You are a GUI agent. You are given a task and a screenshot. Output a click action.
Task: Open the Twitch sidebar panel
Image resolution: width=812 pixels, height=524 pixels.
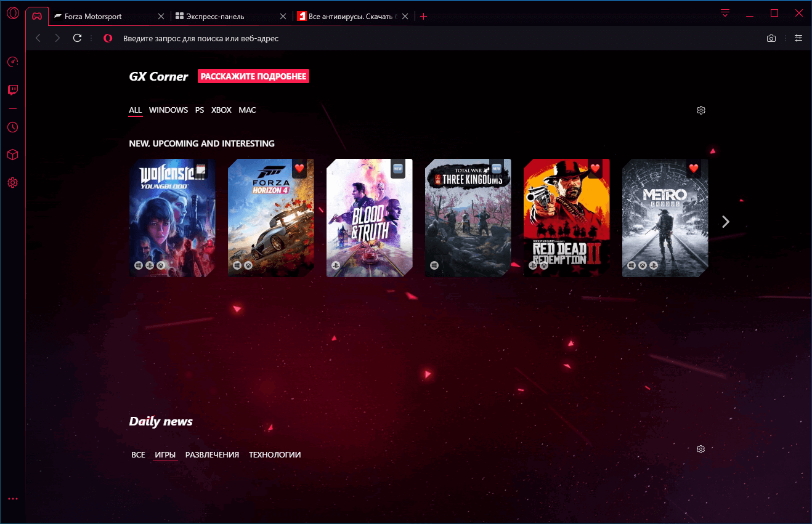click(x=13, y=90)
